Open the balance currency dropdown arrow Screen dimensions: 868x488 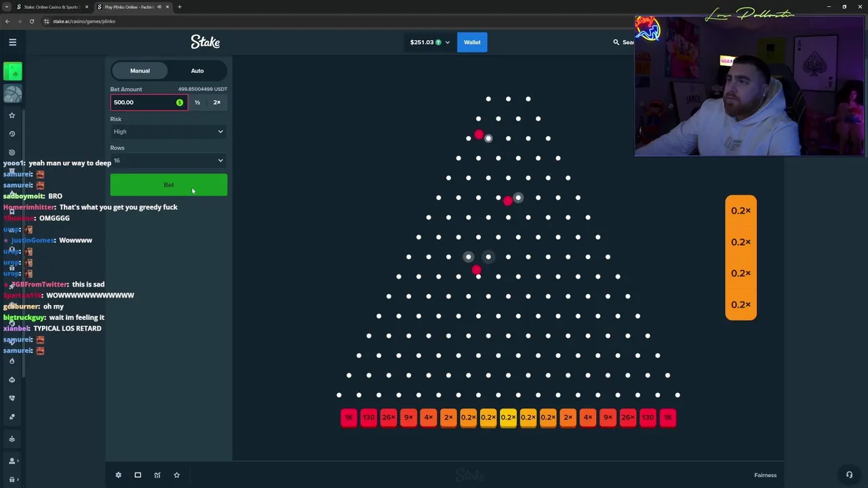(x=447, y=42)
